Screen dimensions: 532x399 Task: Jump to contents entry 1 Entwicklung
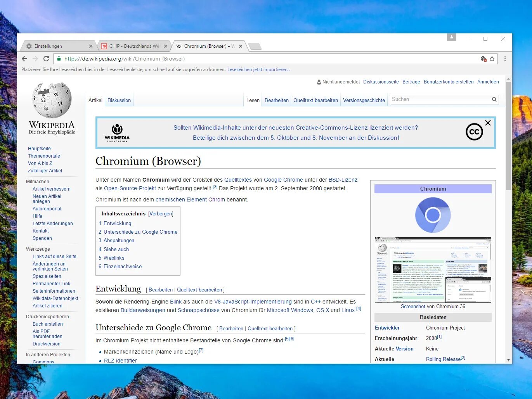115,223
